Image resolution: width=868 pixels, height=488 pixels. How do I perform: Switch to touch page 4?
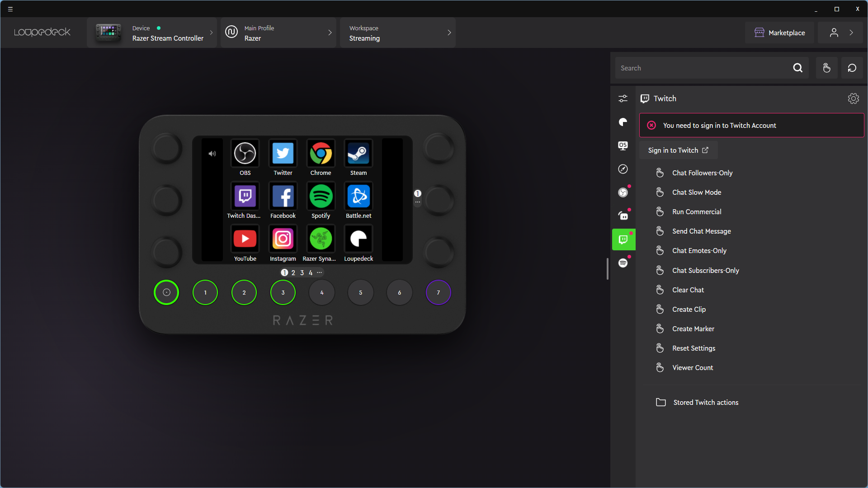[x=311, y=272]
